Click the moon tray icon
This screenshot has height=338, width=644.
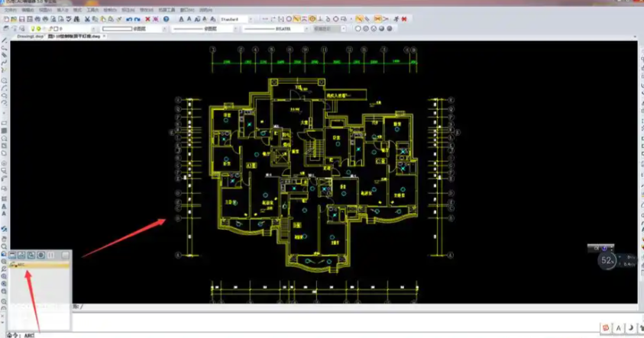pyautogui.click(x=630, y=328)
